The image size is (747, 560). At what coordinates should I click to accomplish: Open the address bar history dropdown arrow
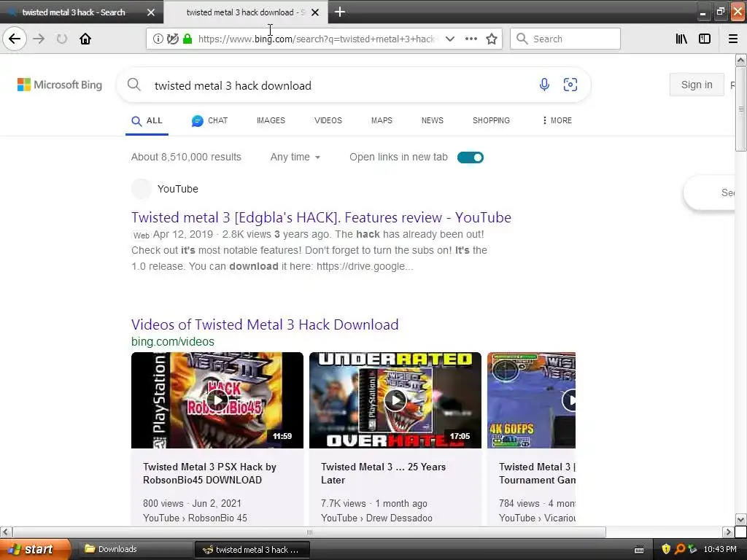(449, 39)
